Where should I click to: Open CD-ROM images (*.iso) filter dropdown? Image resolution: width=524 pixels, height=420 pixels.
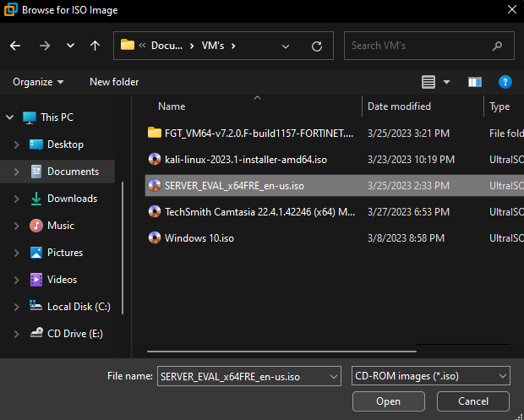(431, 376)
